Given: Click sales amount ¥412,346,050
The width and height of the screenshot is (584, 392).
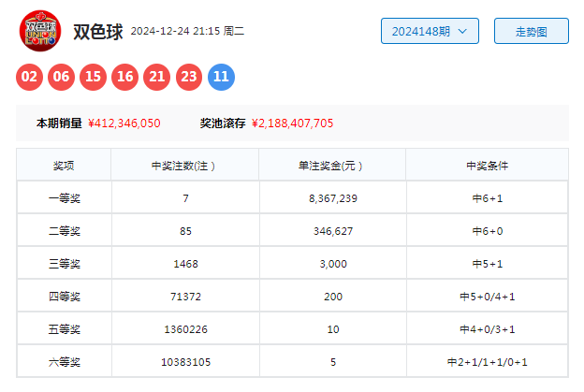Looking at the screenshot, I should tap(124, 123).
